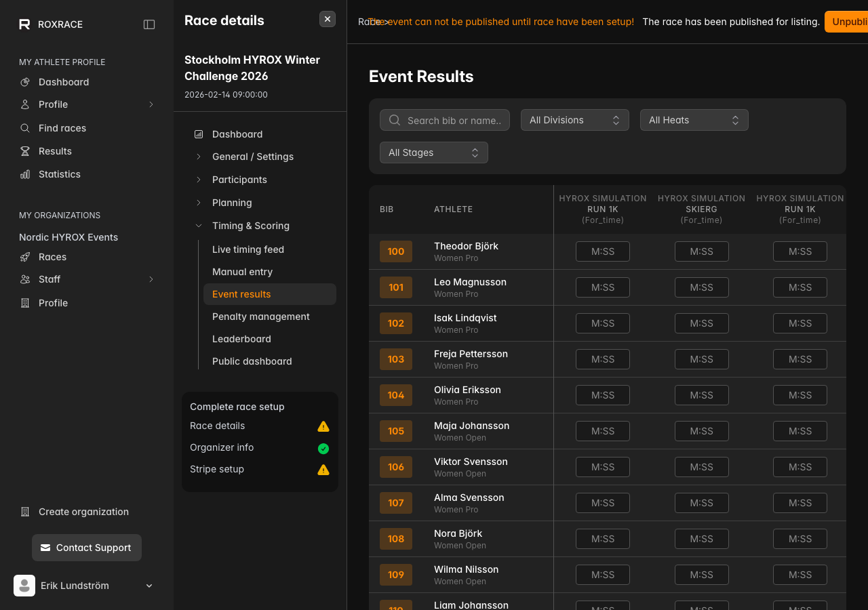Go to Manual entry
This screenshot has width=868, height=610.
click(270, 272)
